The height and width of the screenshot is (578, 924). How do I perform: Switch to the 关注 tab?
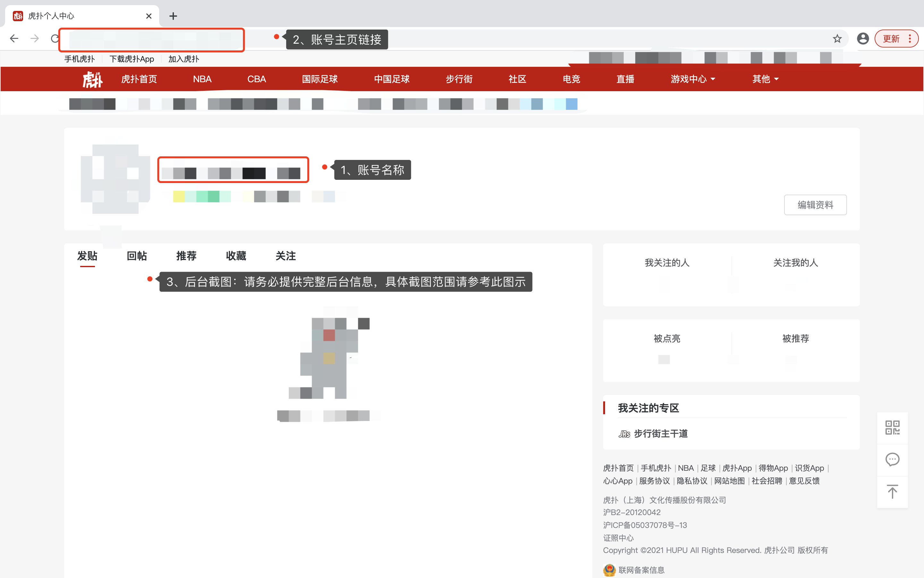coord(286,256)
